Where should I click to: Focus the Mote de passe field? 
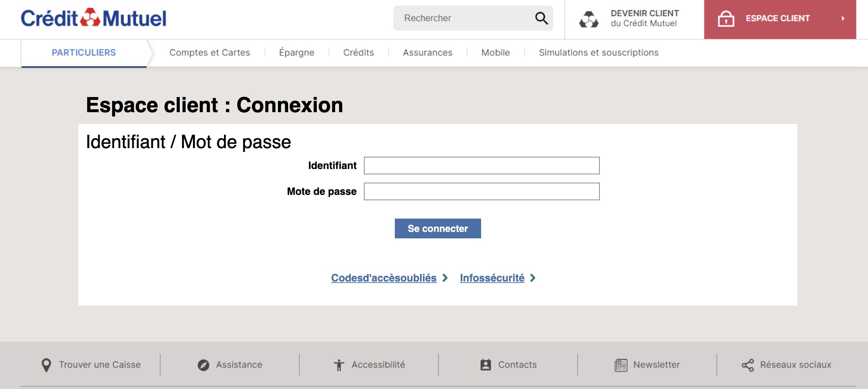[481, 191]
